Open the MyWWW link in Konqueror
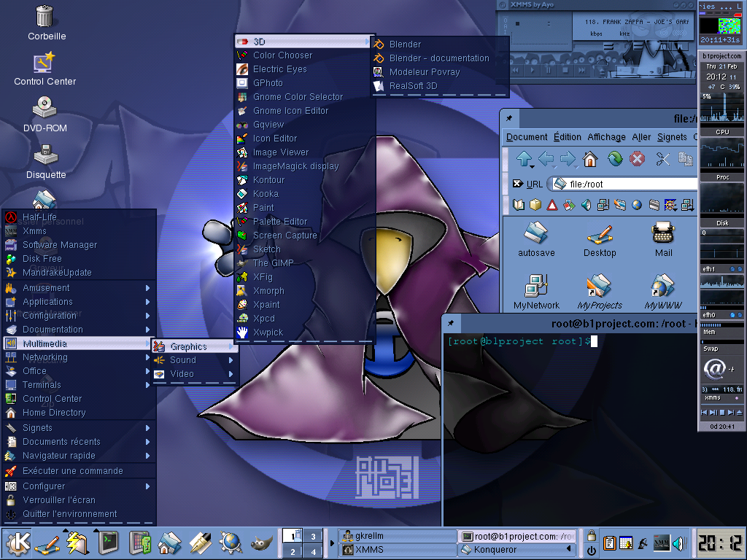 click(x=663, y=292)
